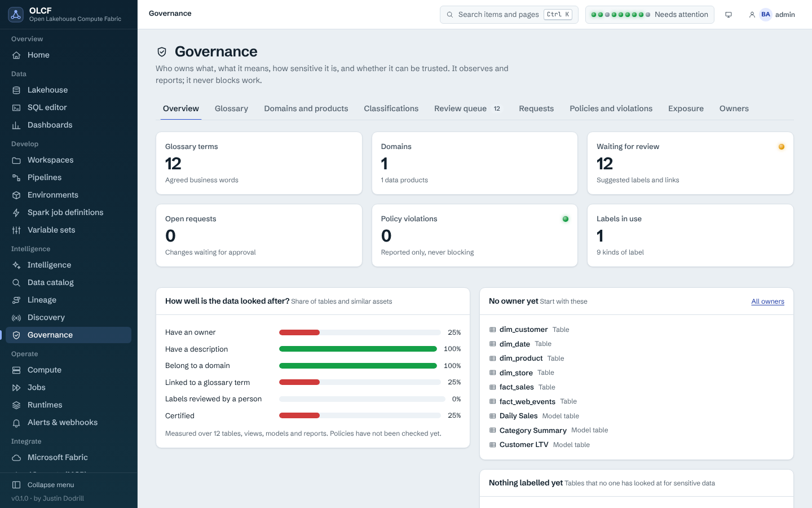
Task: Click the Needs attention status button
Action: (x=650, y=15)
